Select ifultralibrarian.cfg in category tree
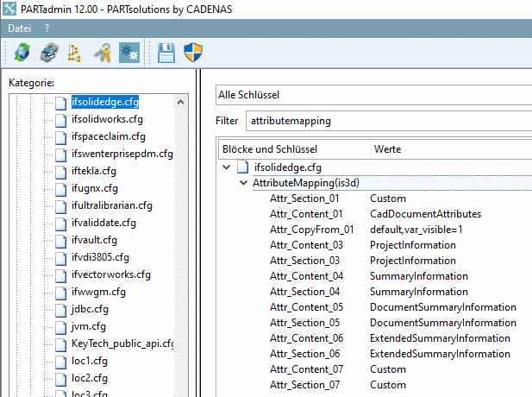The width and height of the screenshot is (532, 397). point(111,205)
